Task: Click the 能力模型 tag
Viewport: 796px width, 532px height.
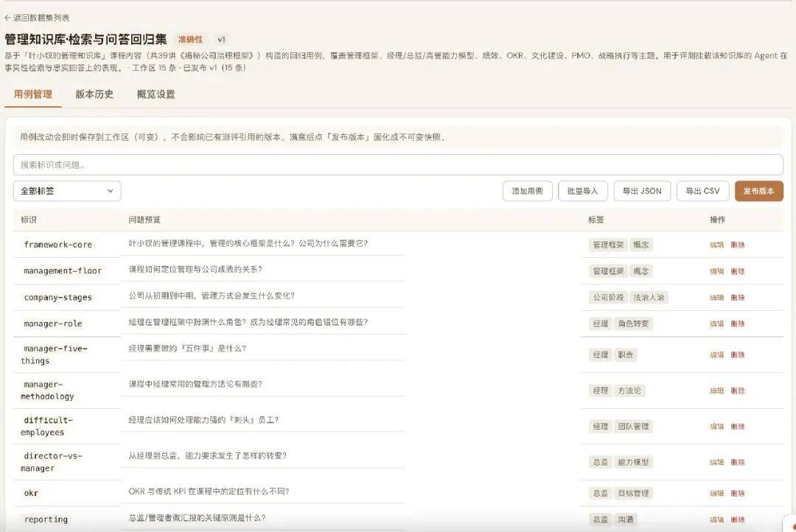Action: click(633, 463)
